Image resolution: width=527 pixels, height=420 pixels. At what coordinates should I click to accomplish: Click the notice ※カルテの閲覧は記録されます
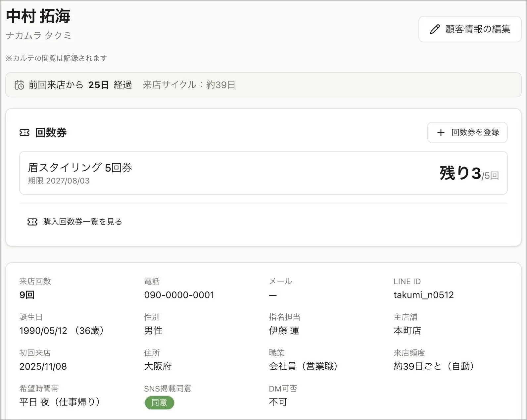click(x=56, y=58)
